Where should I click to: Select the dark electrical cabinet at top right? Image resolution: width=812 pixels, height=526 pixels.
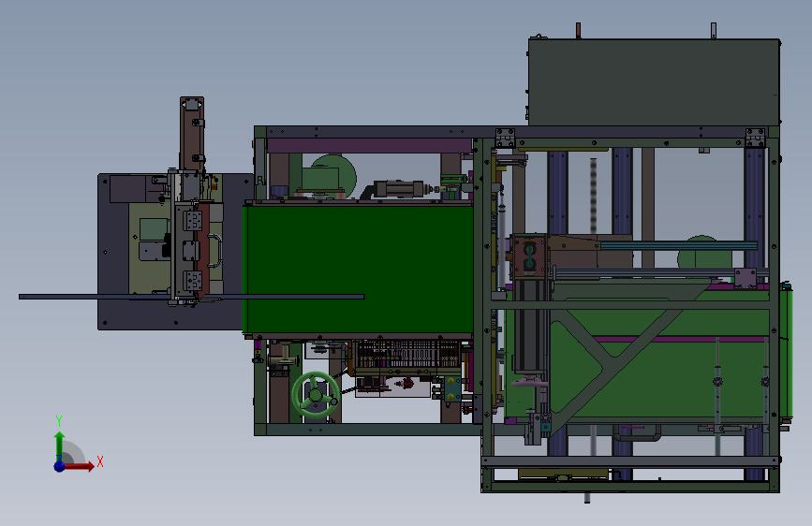654,81
